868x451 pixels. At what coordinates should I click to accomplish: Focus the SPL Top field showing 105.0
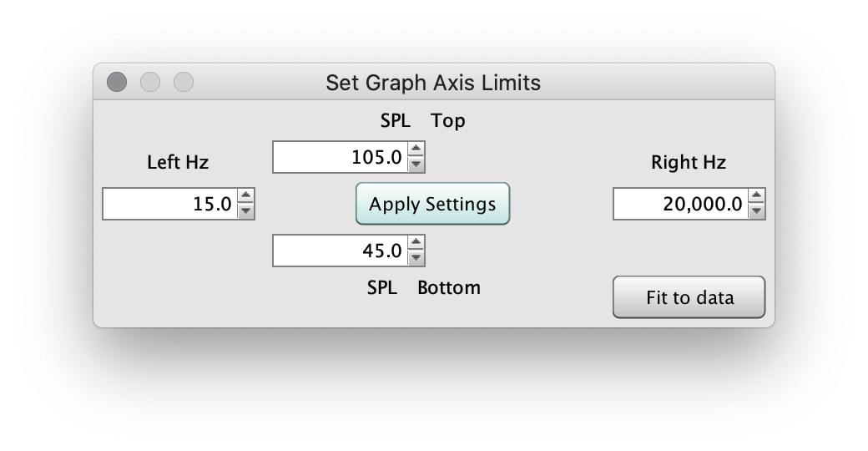pyautogui.click(x=341, y=157)
